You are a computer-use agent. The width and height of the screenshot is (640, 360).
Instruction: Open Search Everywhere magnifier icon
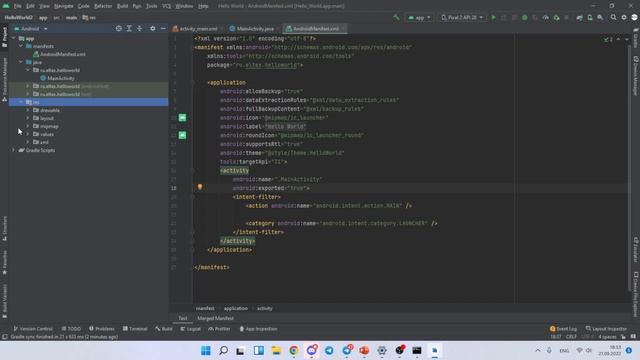[613, 18]
